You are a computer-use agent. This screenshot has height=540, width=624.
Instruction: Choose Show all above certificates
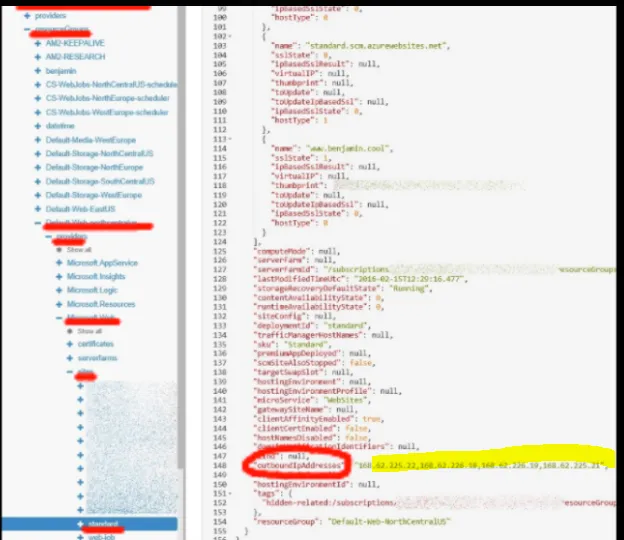(90, 331)
